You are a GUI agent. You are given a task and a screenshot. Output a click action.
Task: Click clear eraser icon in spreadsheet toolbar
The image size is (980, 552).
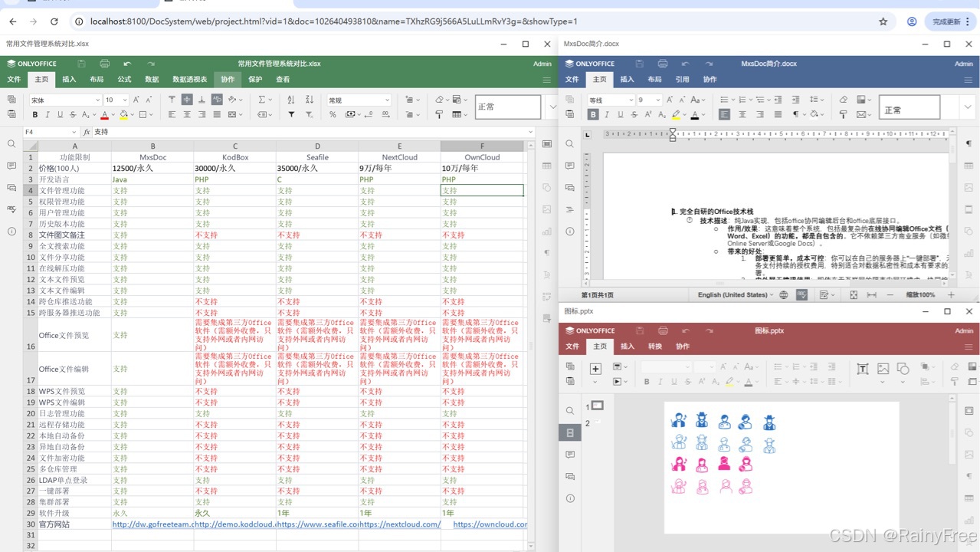coord(440,100)
